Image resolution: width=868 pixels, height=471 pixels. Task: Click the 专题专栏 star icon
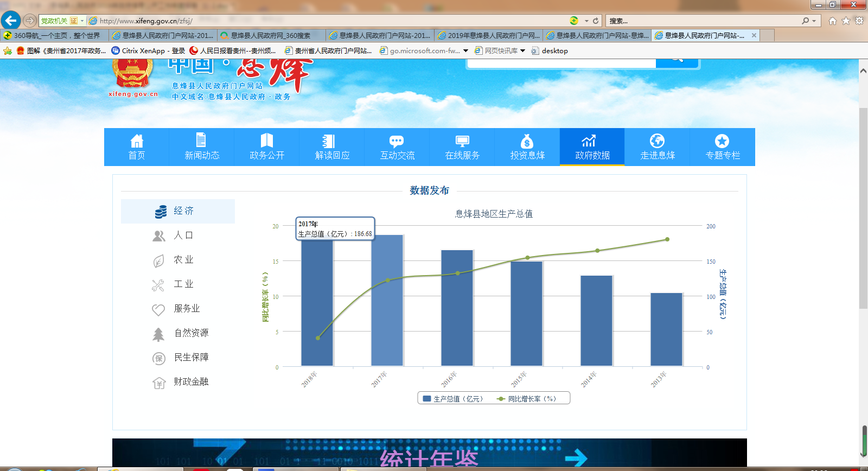722,147
